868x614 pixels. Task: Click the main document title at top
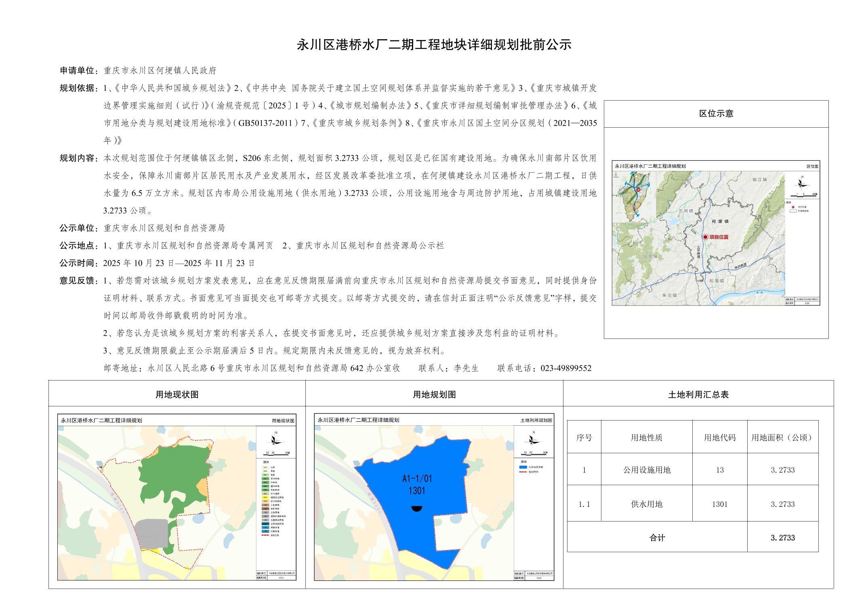pyautogui.click(x=434, y=44)
